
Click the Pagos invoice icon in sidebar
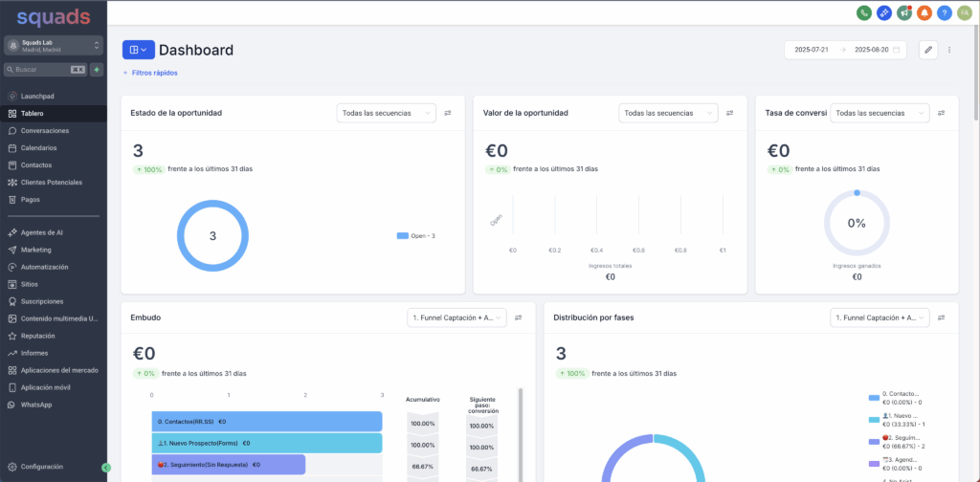pyautogui.click(x=12, y=200)
